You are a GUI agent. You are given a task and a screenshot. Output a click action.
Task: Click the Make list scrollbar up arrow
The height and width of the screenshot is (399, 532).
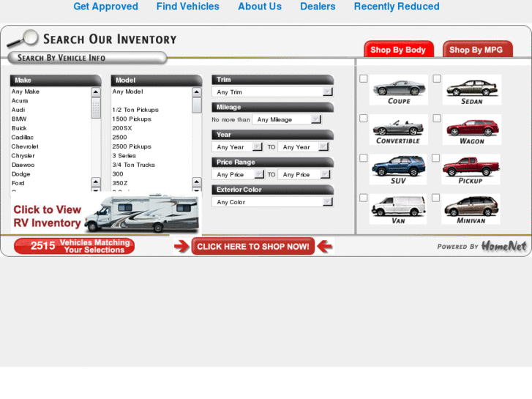[x=96, y=92]
